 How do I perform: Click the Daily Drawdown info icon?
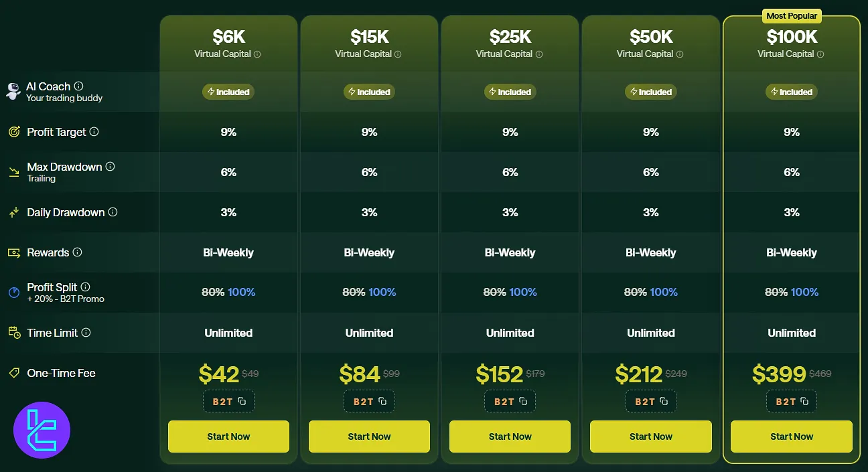(113, 212)
